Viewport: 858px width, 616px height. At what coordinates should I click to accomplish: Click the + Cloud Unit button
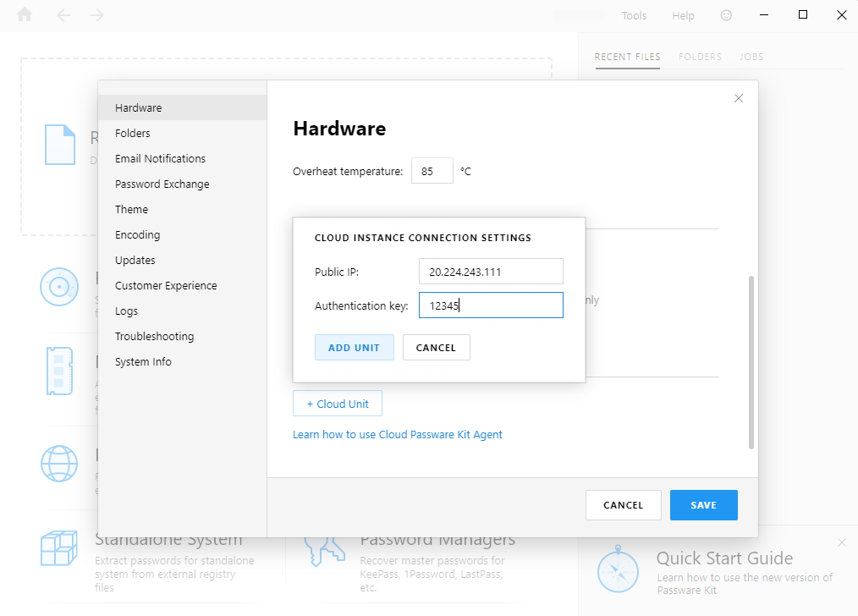(x=338, y=404)
